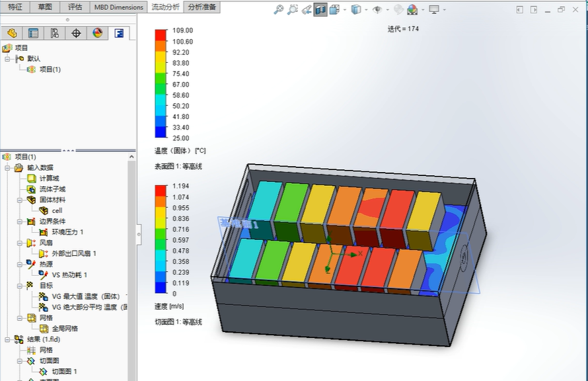Open the FeatureManager design tree tab
Viewport: 588px width, 381px height.
pos(12,34)
